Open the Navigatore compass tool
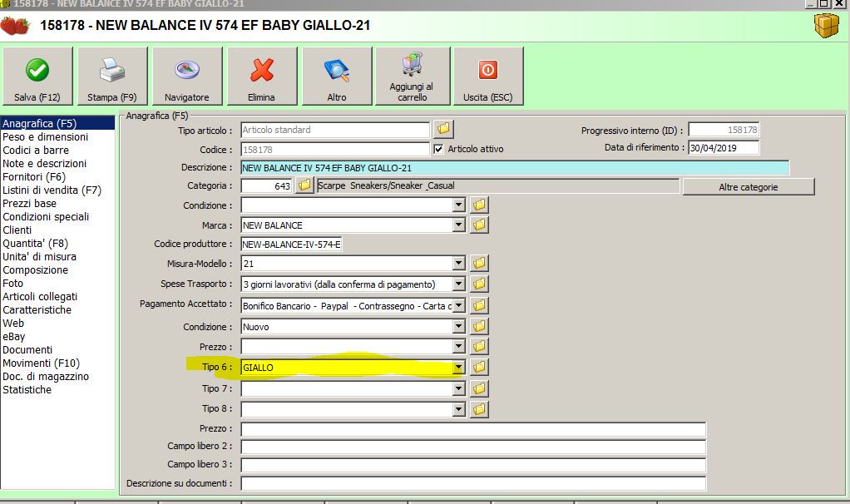Image resolution: width=850 pixels, height=504 pixels. [187, 76]
